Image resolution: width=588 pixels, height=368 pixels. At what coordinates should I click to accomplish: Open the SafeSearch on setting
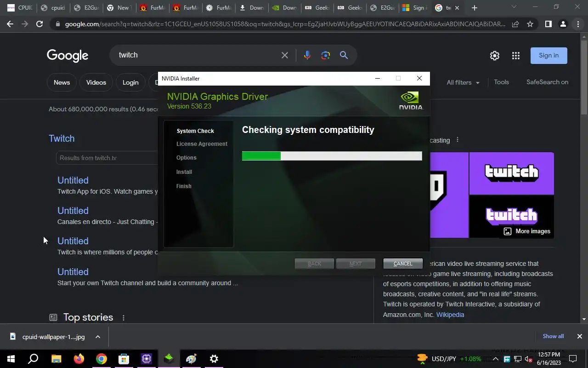[x=547, y=82]
